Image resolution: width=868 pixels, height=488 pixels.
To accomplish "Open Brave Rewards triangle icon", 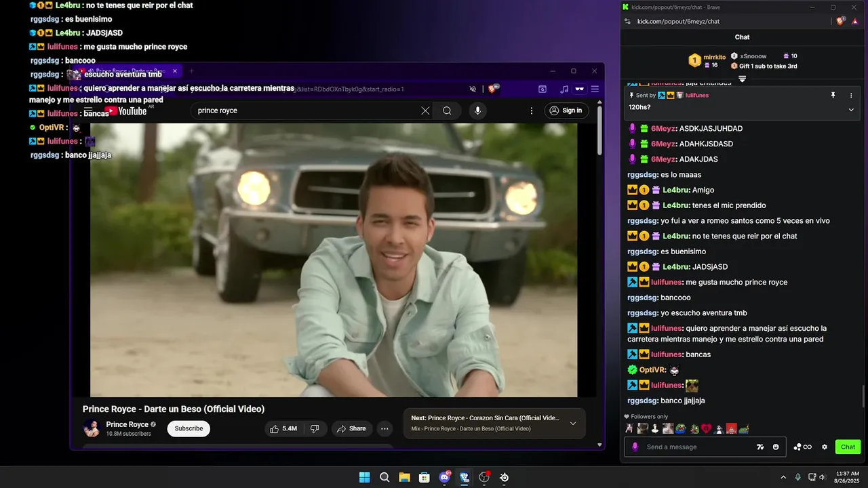I will [x=855, y=21].
